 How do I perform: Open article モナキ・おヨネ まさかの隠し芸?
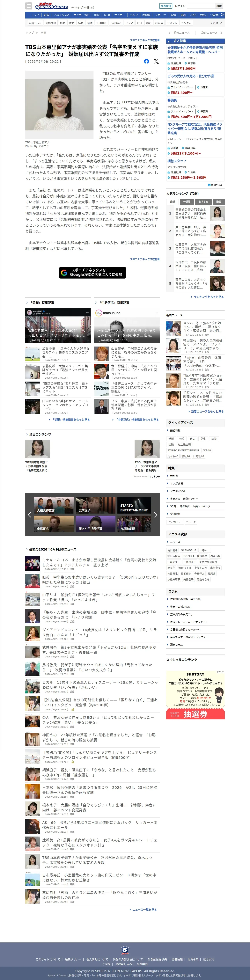[x=99, y=562]
